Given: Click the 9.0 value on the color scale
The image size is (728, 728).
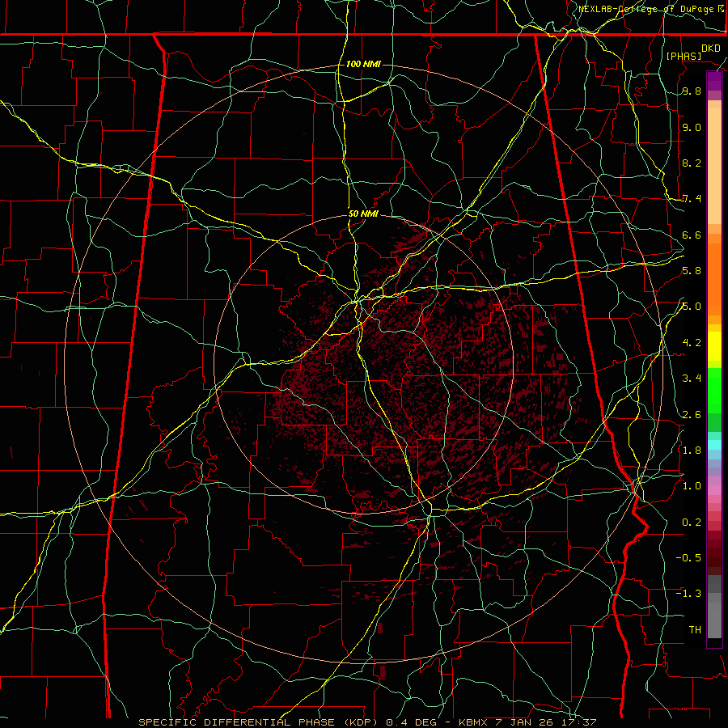Looking at the screenshot, I should pyautogui.click(x=692, y=128).
